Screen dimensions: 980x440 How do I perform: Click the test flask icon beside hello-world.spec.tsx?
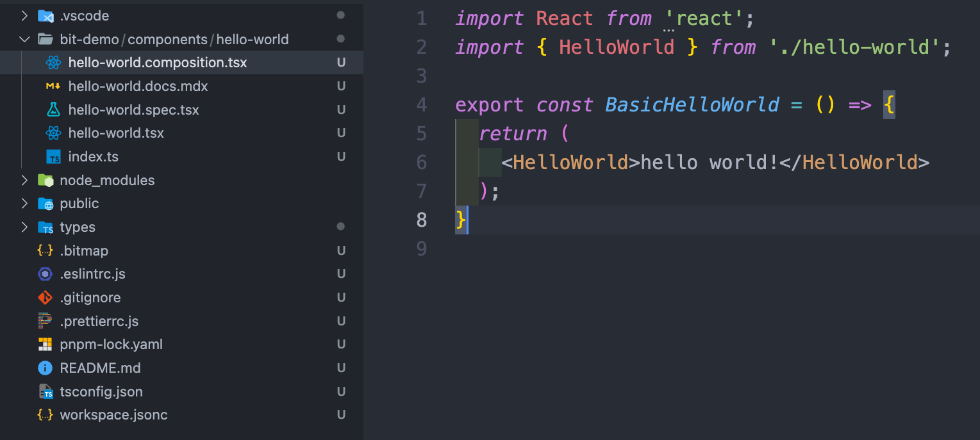[54, 110]
